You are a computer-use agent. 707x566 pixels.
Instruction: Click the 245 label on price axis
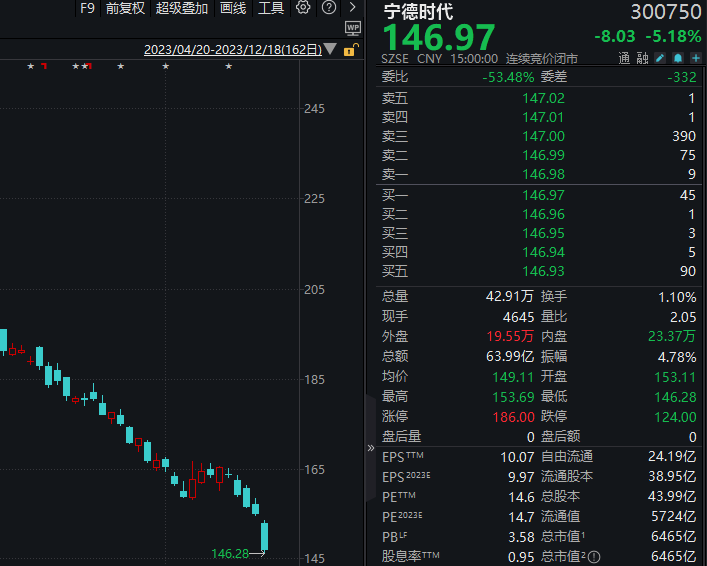(x=314, y=109)
